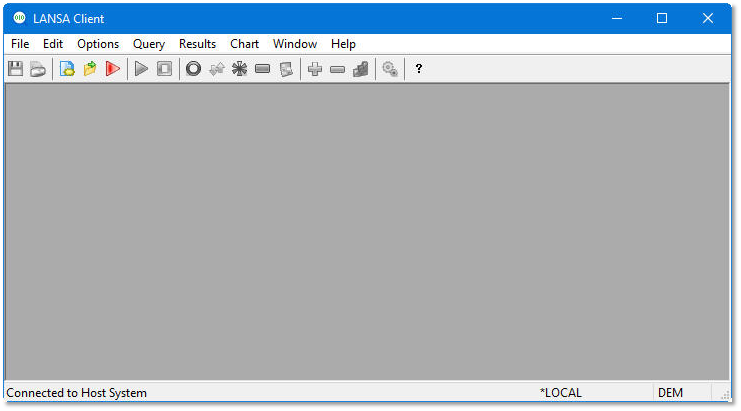Click the up-down arrows toolbar icon

(x=216, y=69)
